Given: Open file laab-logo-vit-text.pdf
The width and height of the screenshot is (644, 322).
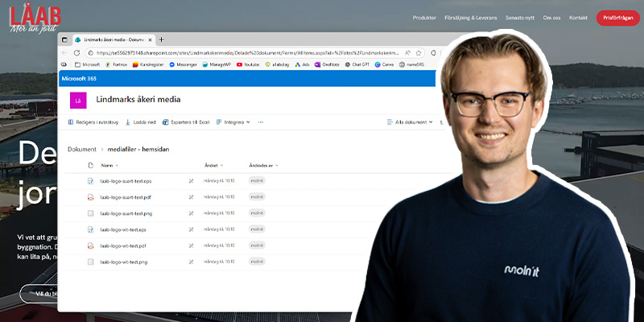Looking at the screenshot, I should click(x=123, y=246).
